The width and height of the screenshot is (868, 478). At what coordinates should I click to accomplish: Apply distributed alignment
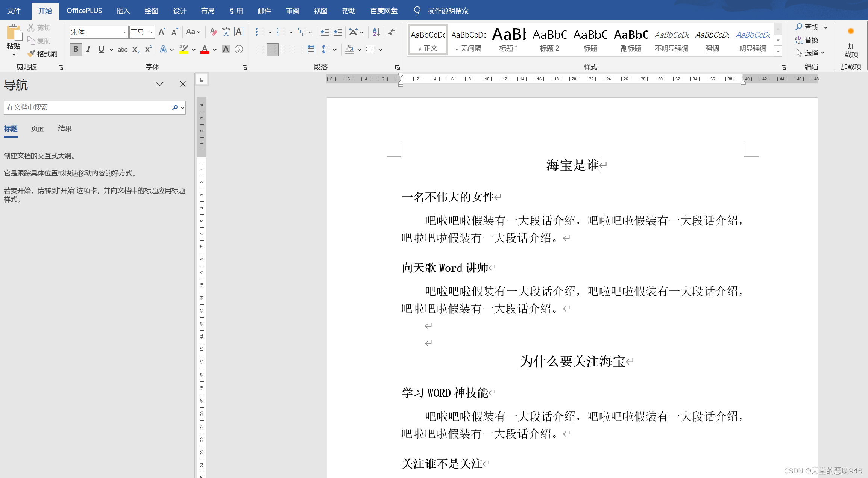311,49
